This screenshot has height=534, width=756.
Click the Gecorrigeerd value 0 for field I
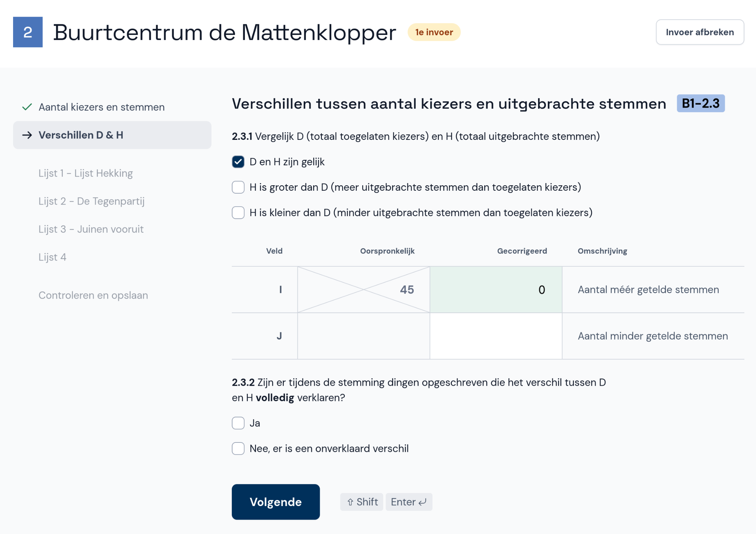(495, 290)
